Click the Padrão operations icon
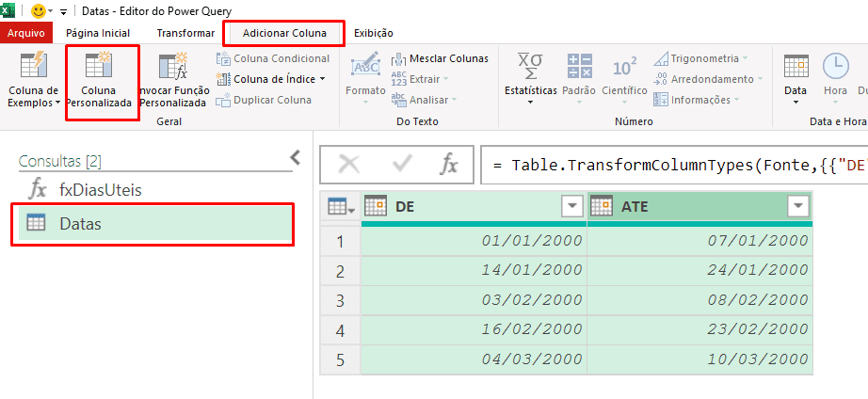Screen dimensions: 868x399 pos(580,67)
